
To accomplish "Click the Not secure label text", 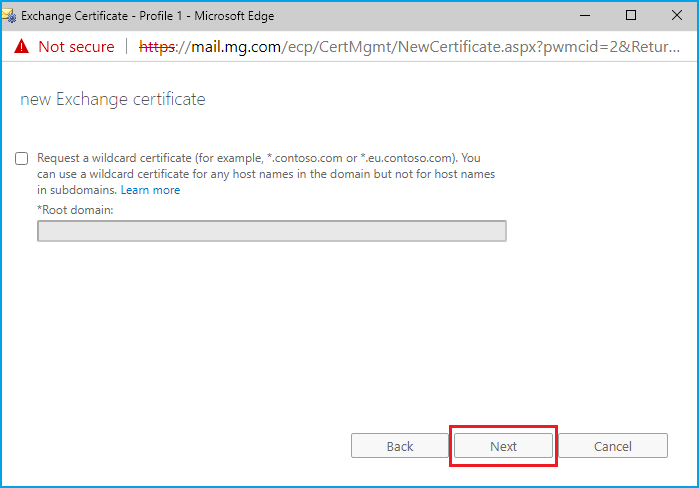I will [76, 46].
